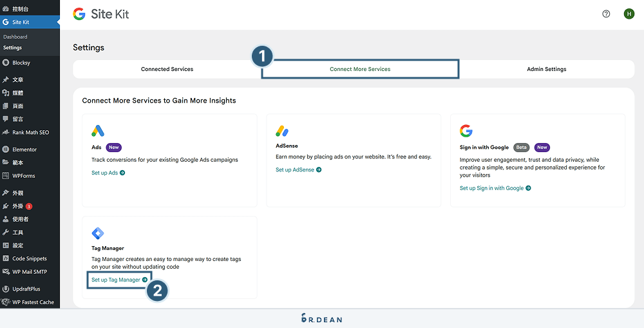Click the Set up Tag Manager link

[x=119, y=280]
